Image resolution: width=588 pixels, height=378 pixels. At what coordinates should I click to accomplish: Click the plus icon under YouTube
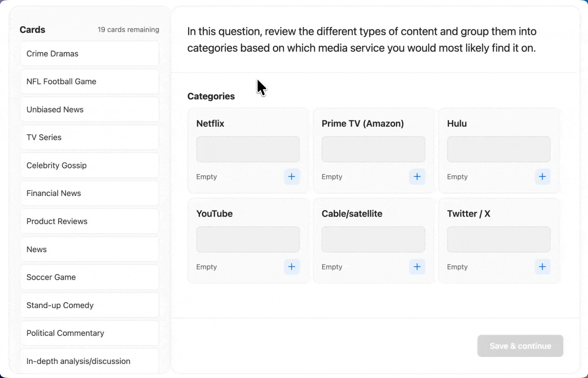pos(292,267)
